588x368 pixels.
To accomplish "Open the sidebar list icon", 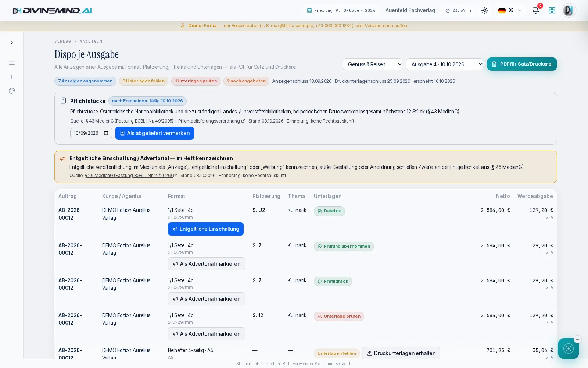I will (x=12, y=63).
